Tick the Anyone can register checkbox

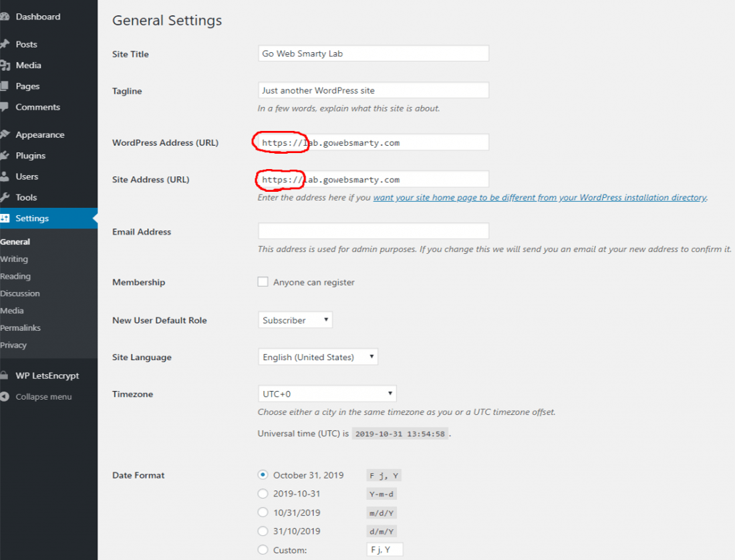(x=263, y=281)
